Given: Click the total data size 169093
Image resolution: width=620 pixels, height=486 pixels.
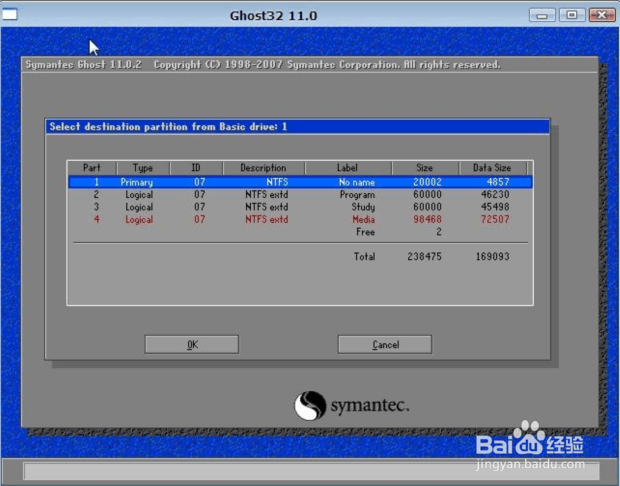Looking at the screenshot, I should click(493, 257).
